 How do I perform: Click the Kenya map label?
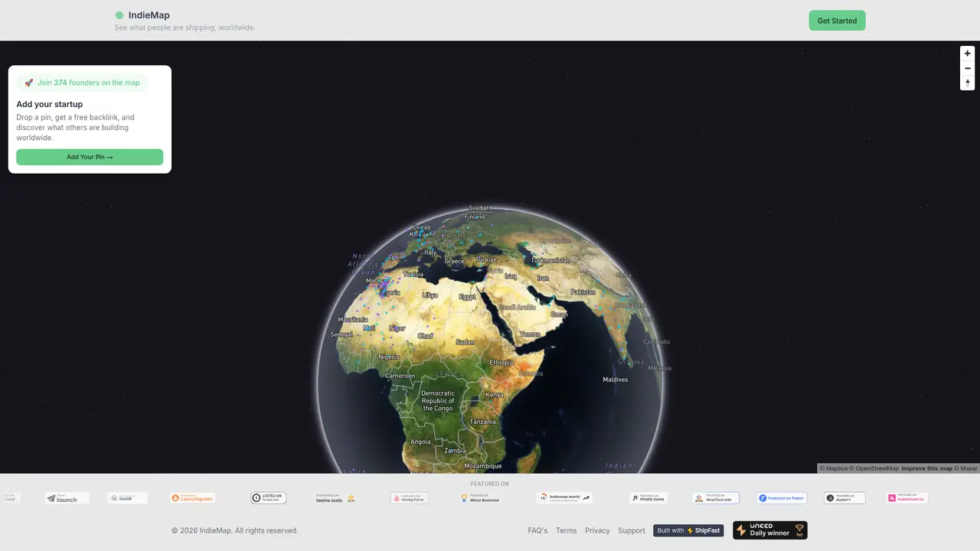(x=495, y=395)
